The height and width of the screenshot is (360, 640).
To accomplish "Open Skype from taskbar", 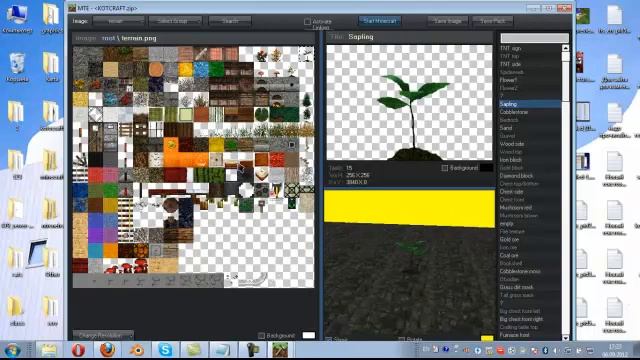I will [165, 350].
